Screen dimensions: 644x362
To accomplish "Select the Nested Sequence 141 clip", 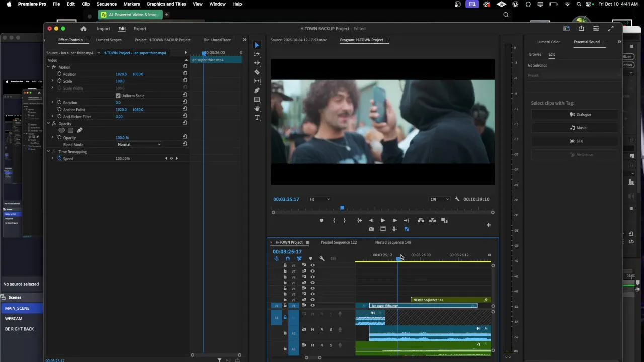I will coord(443,300).
